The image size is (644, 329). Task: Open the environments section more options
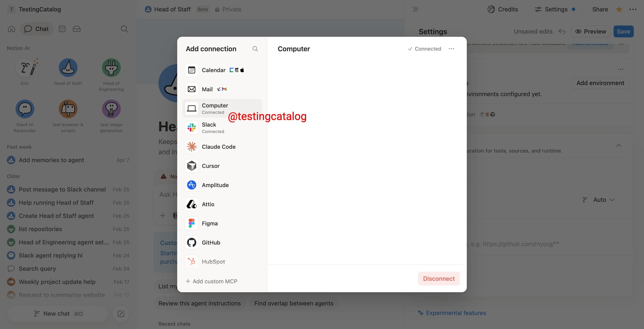[x=620, y=69]
